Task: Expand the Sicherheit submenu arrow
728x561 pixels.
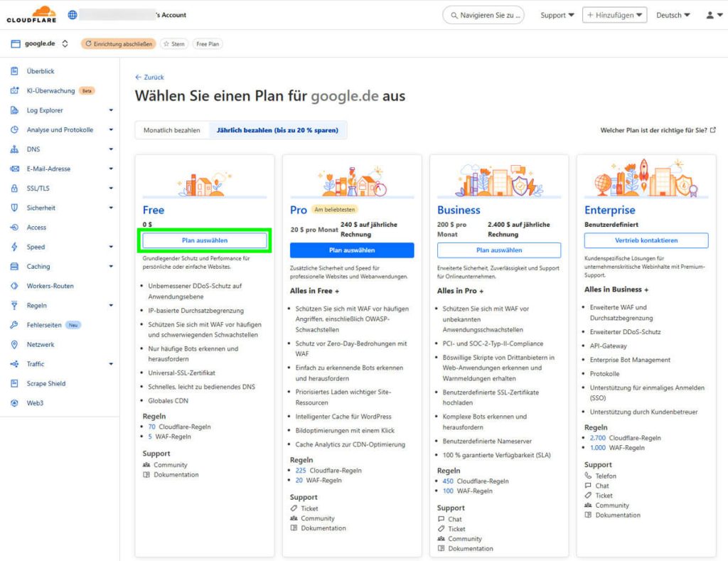Action: [111, 208]
